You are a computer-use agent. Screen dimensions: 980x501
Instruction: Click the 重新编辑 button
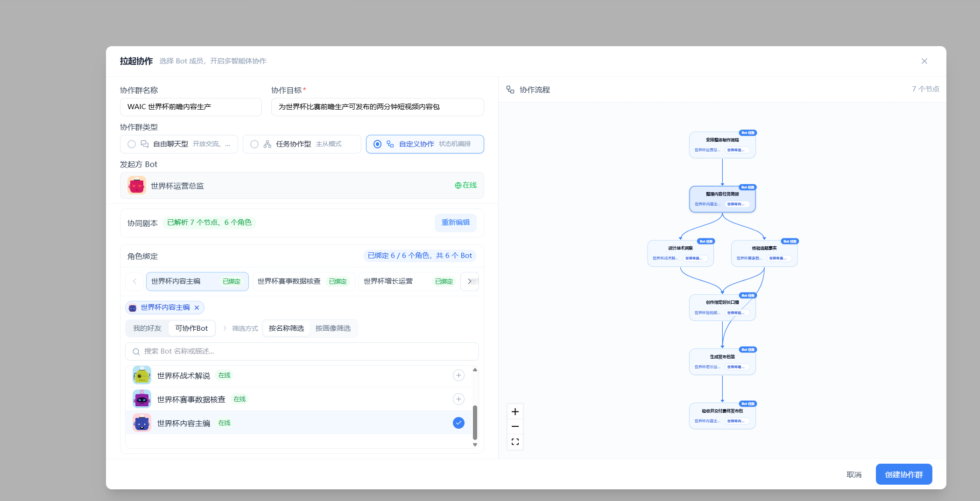click(456, 223)
